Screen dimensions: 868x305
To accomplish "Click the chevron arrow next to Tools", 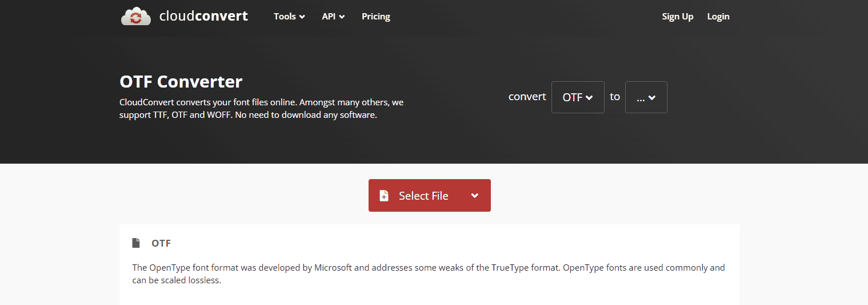I will click(x=302, y=17).
